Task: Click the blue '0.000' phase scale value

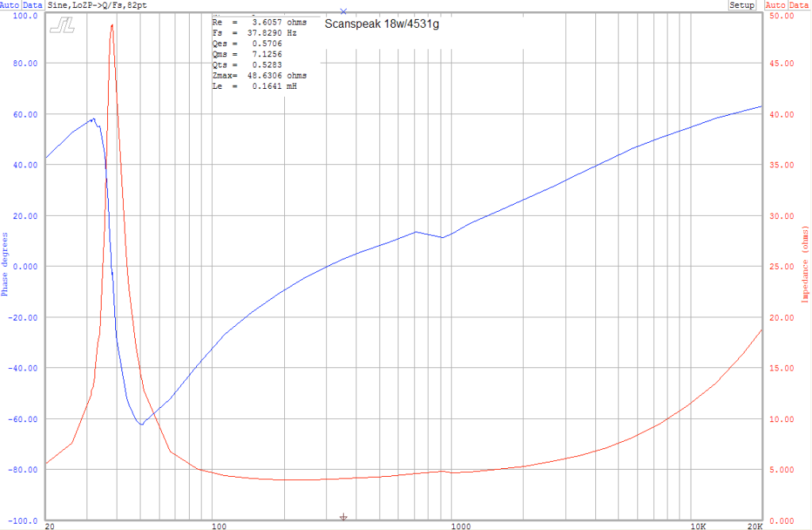Action: pyautogui.click(x=25, y=267)
